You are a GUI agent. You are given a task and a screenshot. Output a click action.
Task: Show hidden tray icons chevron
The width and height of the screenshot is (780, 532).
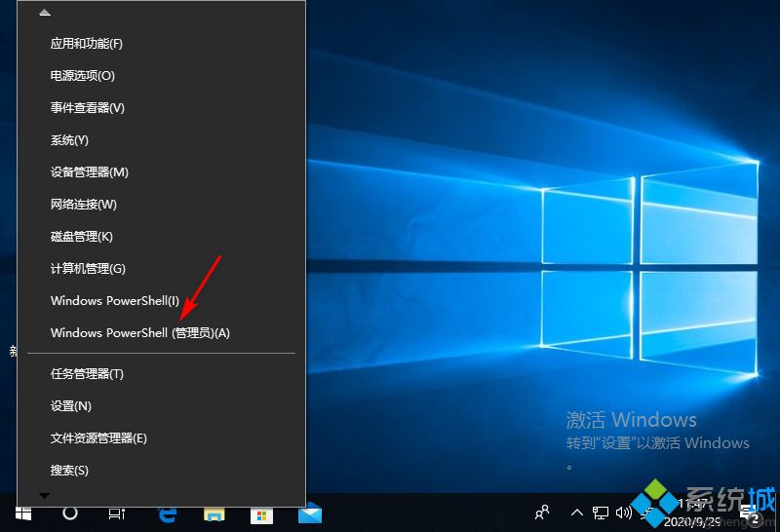[577, 513]
